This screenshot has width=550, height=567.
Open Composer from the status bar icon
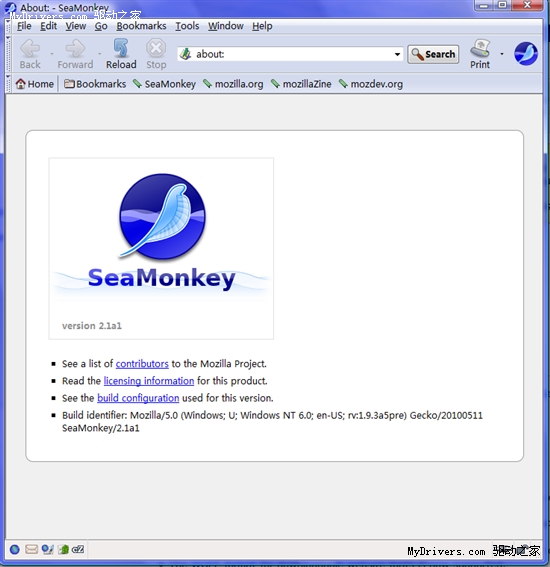(47, 550)
